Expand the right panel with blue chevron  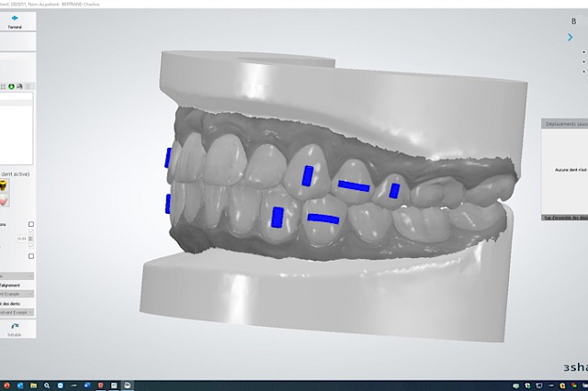point(570,38)
